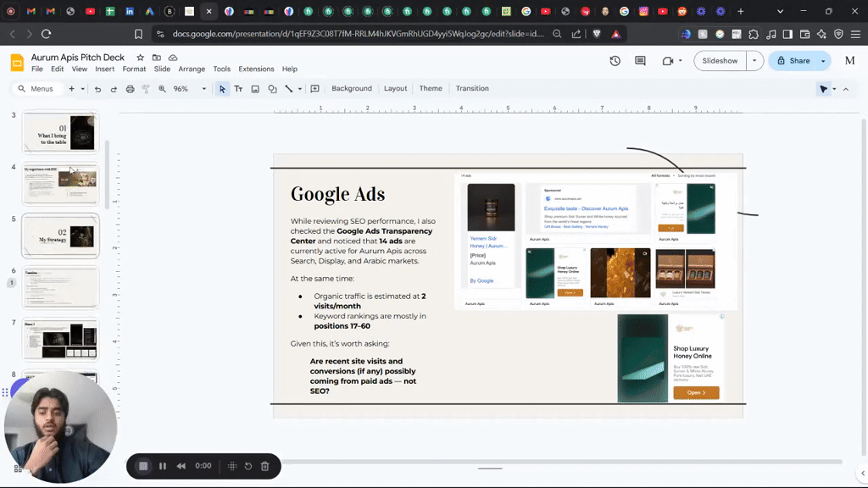Click the Theme button
The height and width of the screenshot is (488, 868).
pyautogui.click(x=431, y=88)
